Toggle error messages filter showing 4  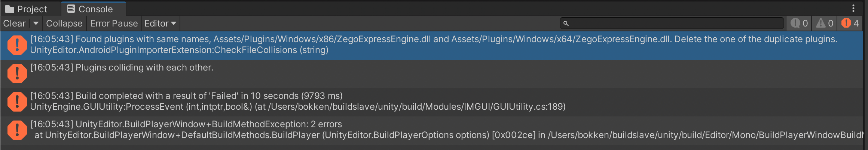(850, 24)
